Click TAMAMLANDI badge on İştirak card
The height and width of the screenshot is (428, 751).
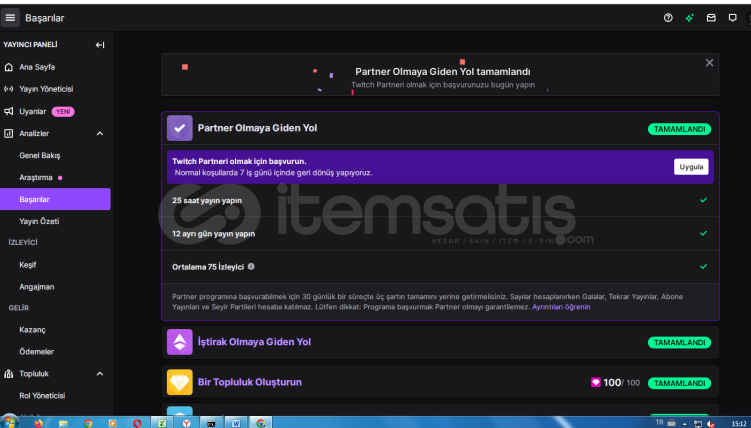tap(679, 343)
